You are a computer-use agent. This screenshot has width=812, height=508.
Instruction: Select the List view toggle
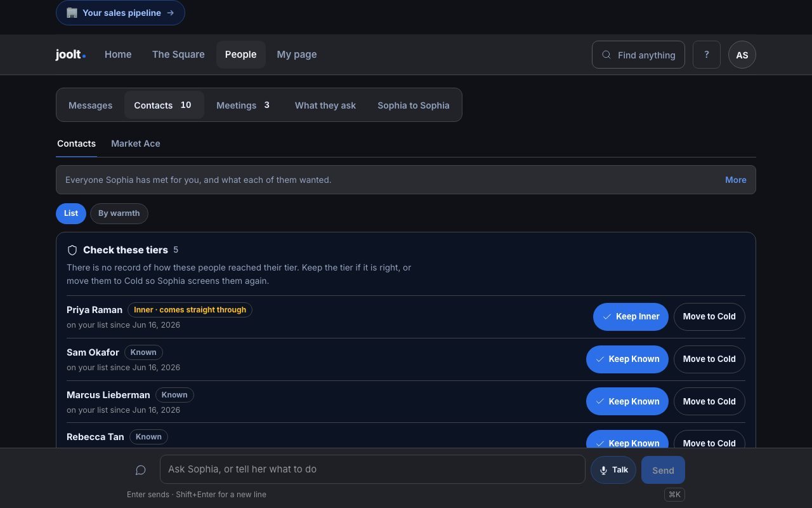point(71,213)
